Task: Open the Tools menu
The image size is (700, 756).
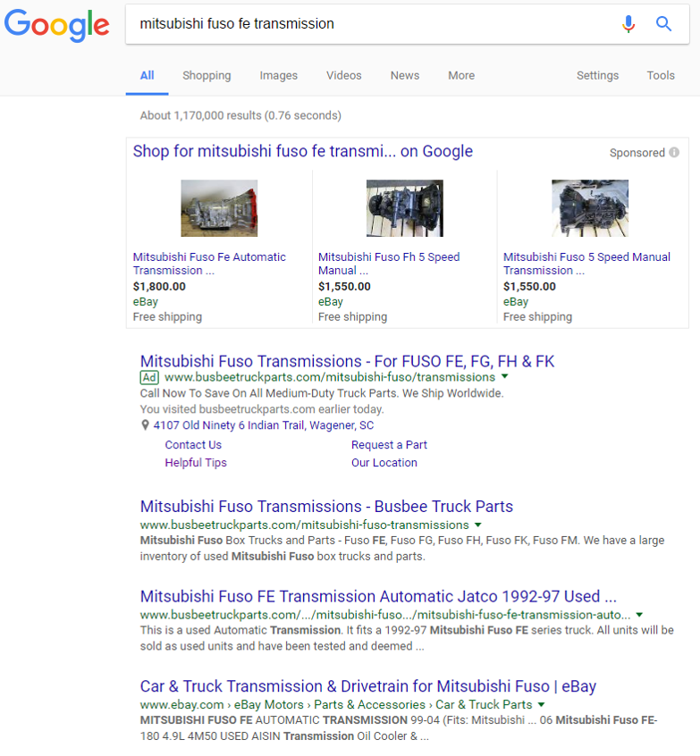Action: point(661,75)
